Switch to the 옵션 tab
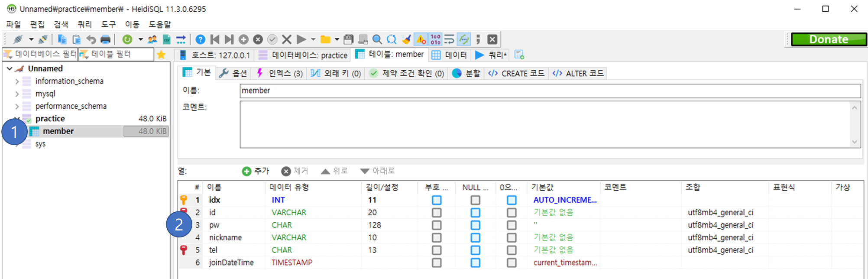This screenshot has height=279, width=868. 233,73
